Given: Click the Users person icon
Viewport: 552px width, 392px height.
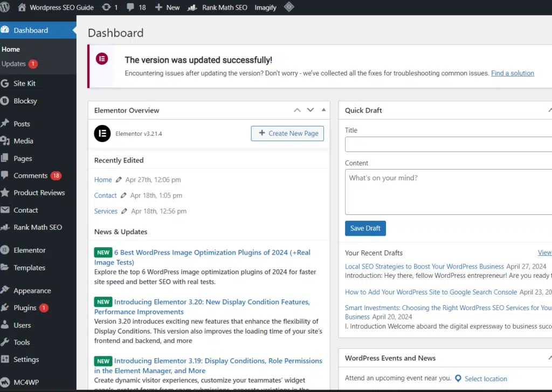Looking at the screenshot, I should pyautogui.click(x=5, y=325).
